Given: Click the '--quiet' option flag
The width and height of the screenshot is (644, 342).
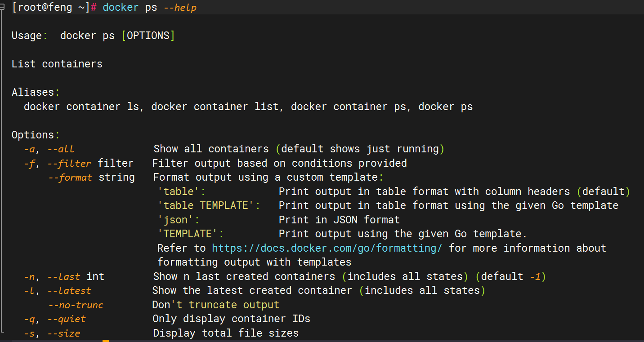Looking at the screenshot, I should click(x=67, y=319).
